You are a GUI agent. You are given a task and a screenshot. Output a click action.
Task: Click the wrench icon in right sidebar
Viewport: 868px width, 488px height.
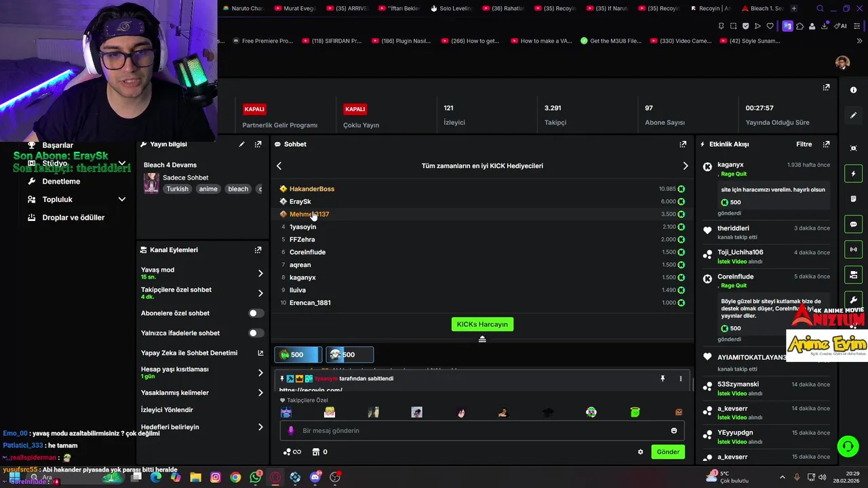pyautogui.click(x=853, y=300)
